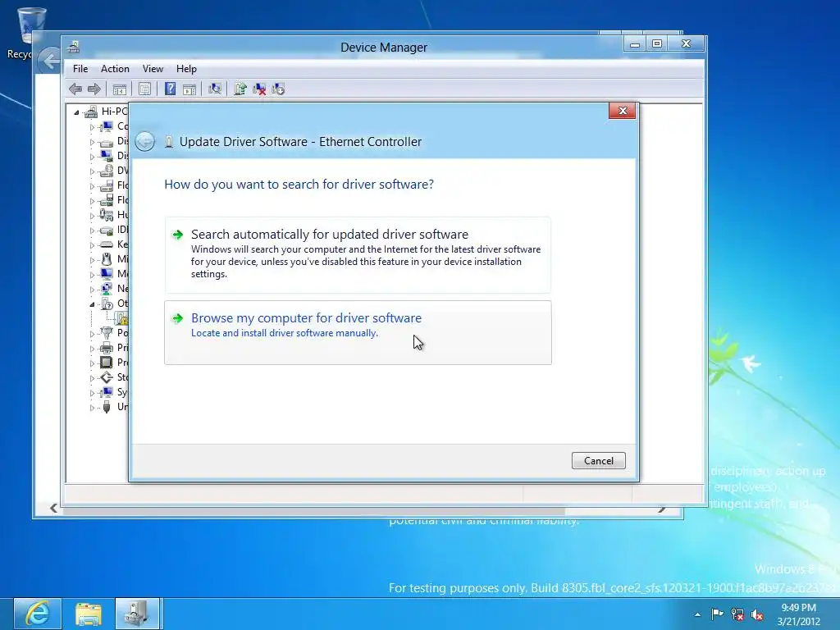Select the Processors chip icon in tree
Image resolution: width=840 pixels, height=630 pixels.
(x=107, y=363)
